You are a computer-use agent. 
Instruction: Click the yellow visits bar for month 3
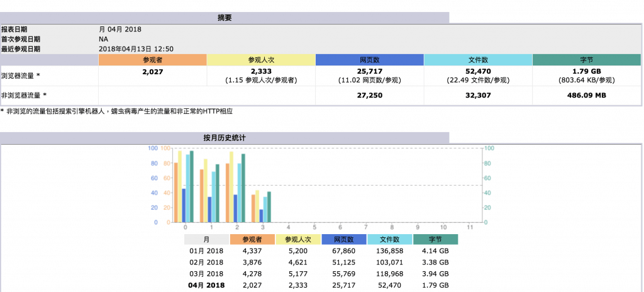(257, 206)
